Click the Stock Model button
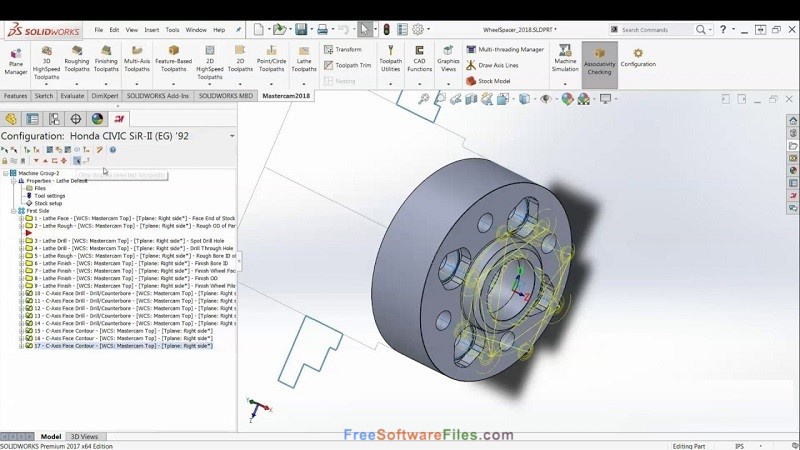800x450 pixels. [488, 81]
